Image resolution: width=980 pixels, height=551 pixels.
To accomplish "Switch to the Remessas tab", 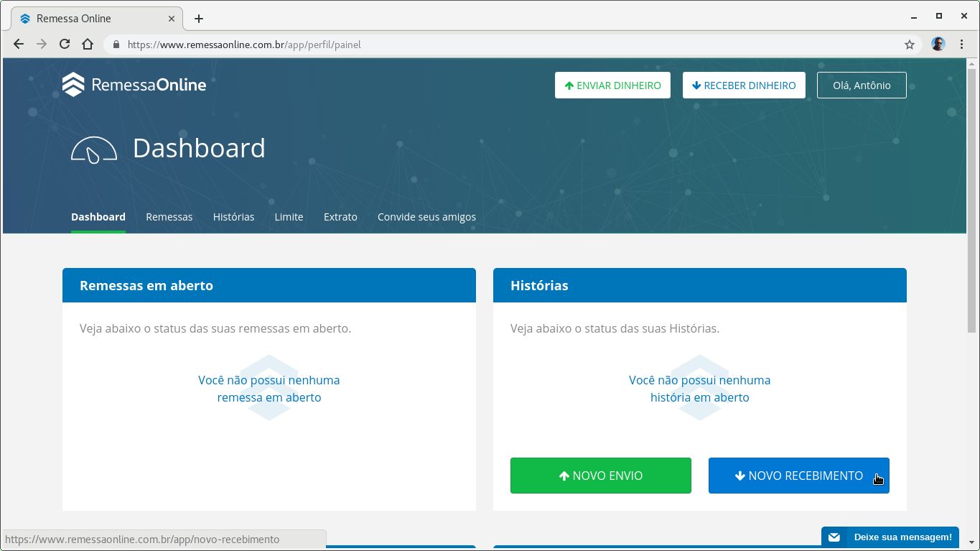I will pos(169,217).
